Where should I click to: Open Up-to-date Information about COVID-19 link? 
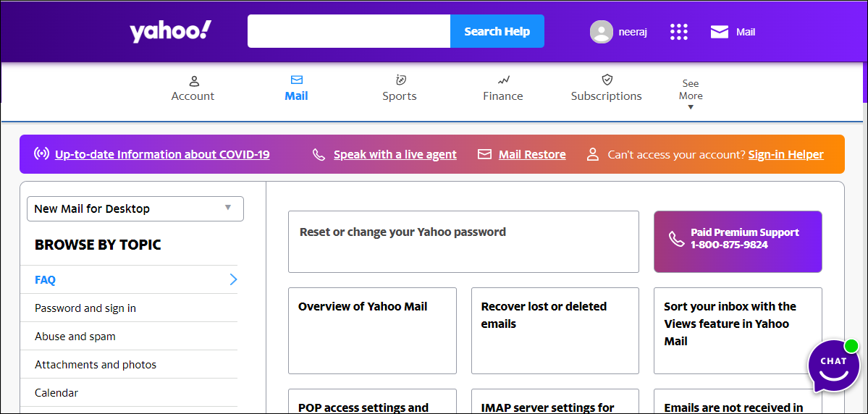click(x=162, y=154)
